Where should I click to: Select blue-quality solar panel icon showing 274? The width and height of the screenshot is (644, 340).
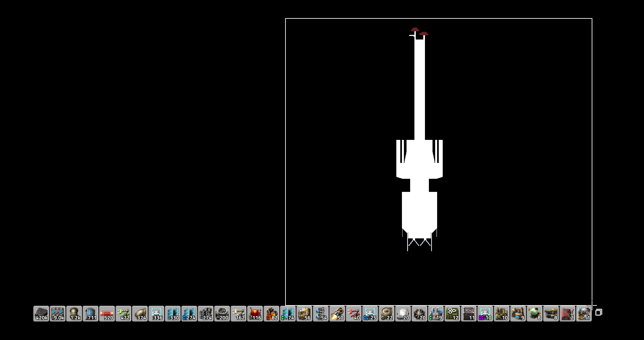point(189,314)
